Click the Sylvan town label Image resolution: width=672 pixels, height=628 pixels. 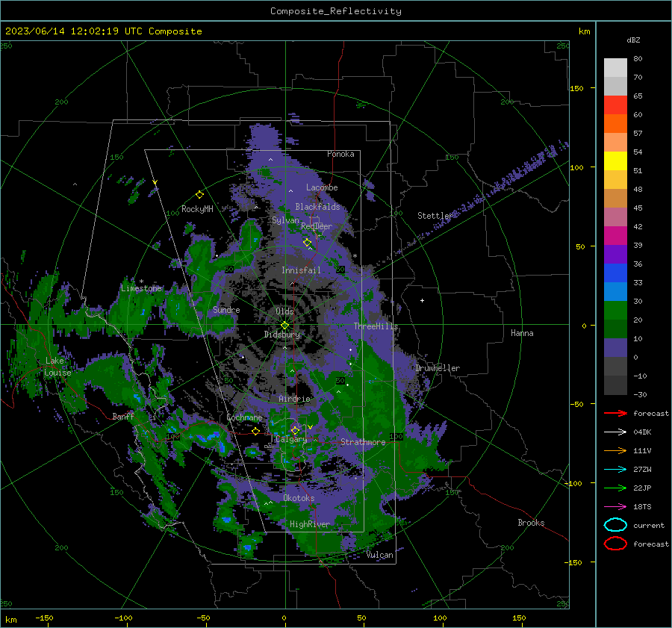coord(285,220)
